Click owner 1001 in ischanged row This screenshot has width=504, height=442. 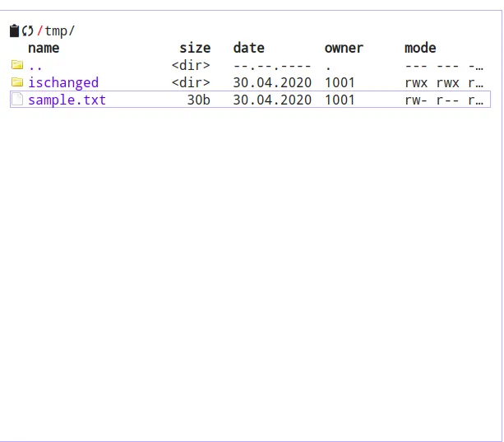(340, 82)
